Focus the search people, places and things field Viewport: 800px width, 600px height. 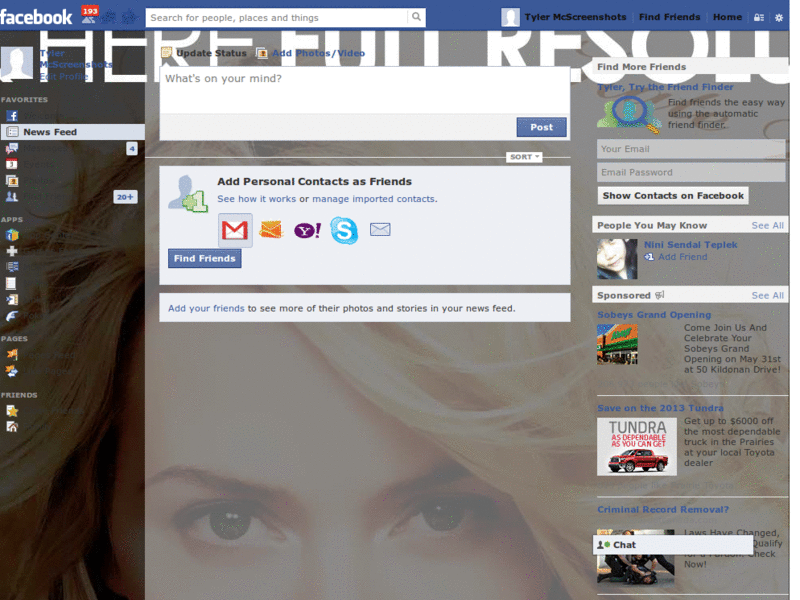(278, 17)
